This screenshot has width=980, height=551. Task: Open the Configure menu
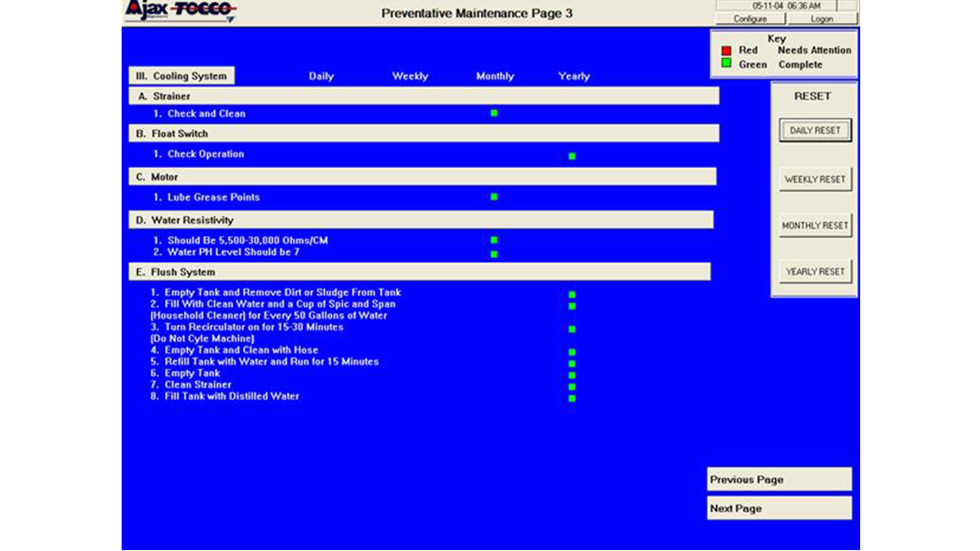click(x=750, y=18)
